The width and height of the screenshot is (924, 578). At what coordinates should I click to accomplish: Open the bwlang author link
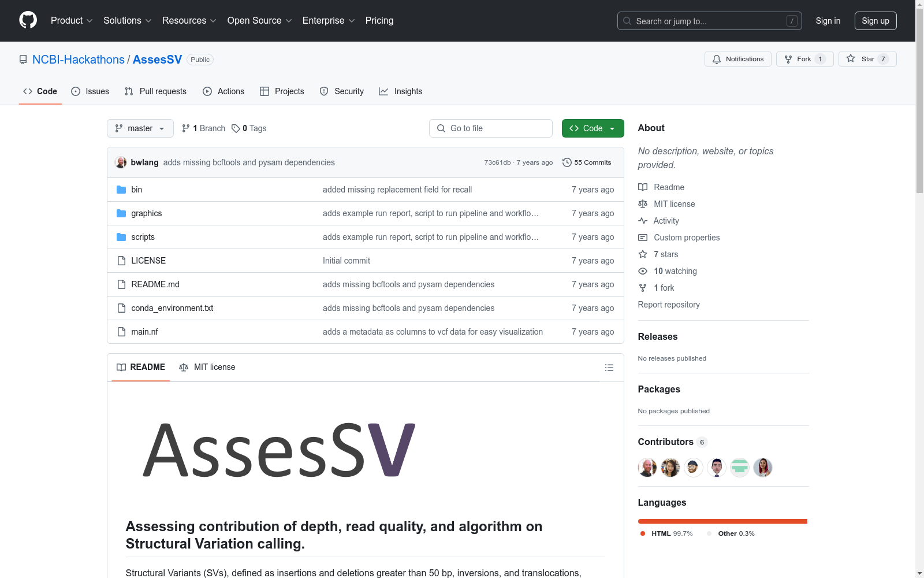(144, 162)
